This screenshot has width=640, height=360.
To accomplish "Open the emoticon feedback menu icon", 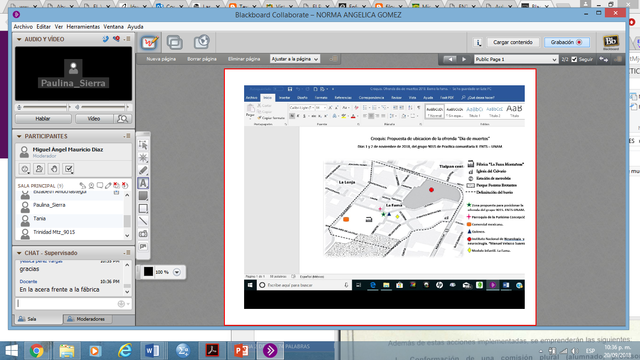I will click(x=24, y=169).
